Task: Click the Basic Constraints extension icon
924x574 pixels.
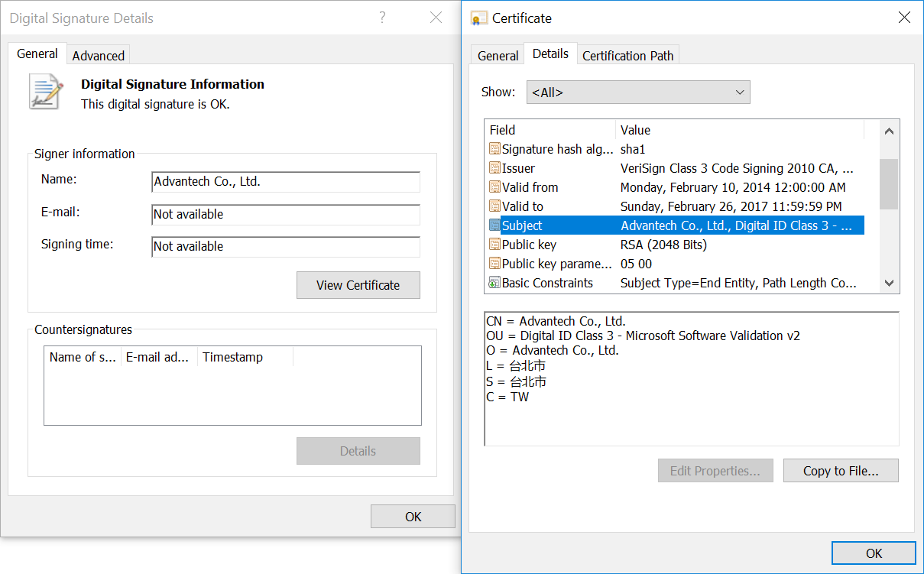Action: (x=494, y=283)
